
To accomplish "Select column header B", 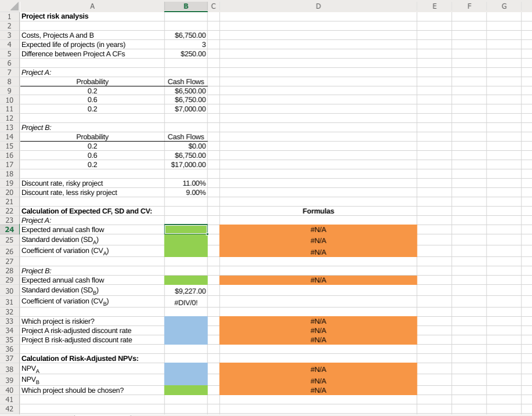I will [186, 6].
